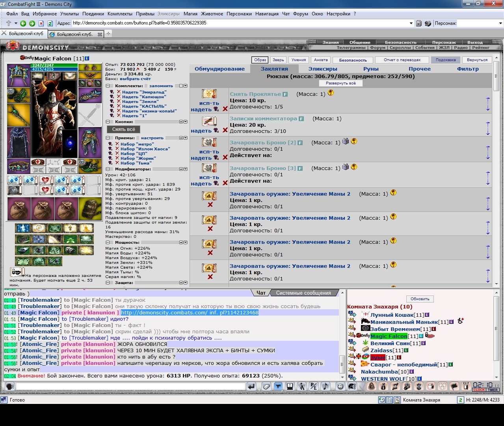Open the address bar dropdown arrow

(411, 23)
